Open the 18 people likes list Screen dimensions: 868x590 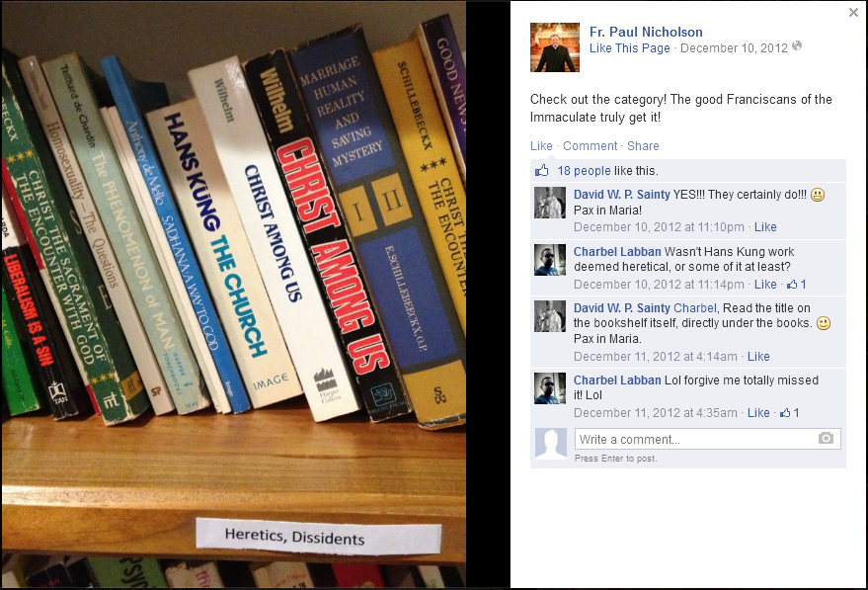[x=584, y=171]
